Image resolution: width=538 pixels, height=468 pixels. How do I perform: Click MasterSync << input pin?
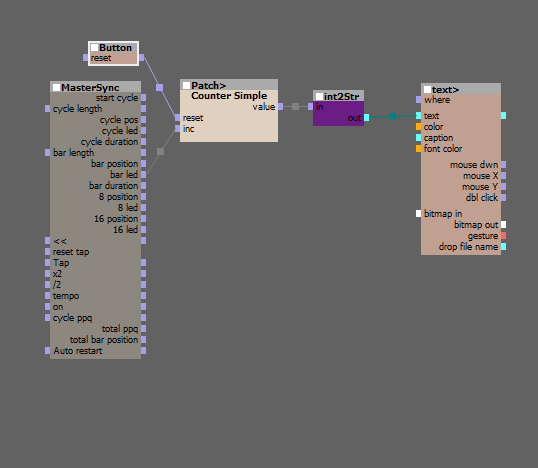pyautogui.click(x=47, y=241)
